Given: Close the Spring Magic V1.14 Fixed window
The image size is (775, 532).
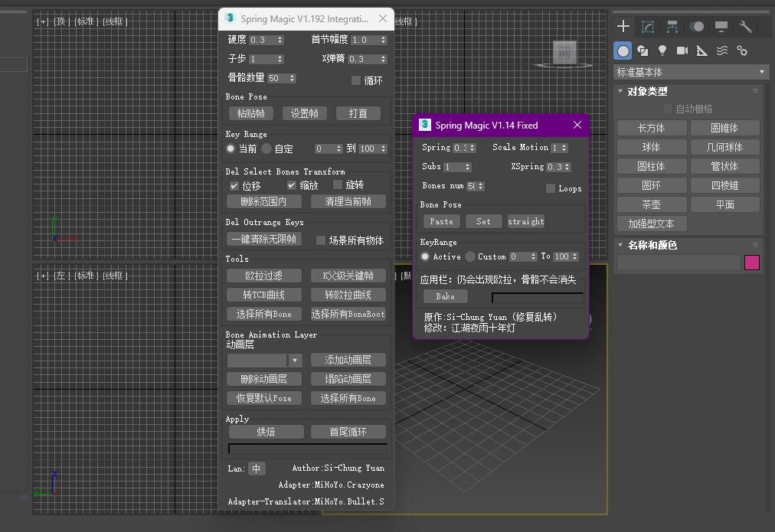Looking at the screenshot, I should pyautogui.click(x=577, y=125).
